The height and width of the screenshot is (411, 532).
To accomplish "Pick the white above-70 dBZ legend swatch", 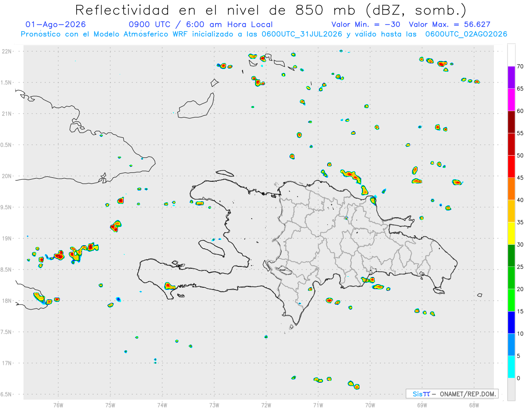I will pos(511,55).
